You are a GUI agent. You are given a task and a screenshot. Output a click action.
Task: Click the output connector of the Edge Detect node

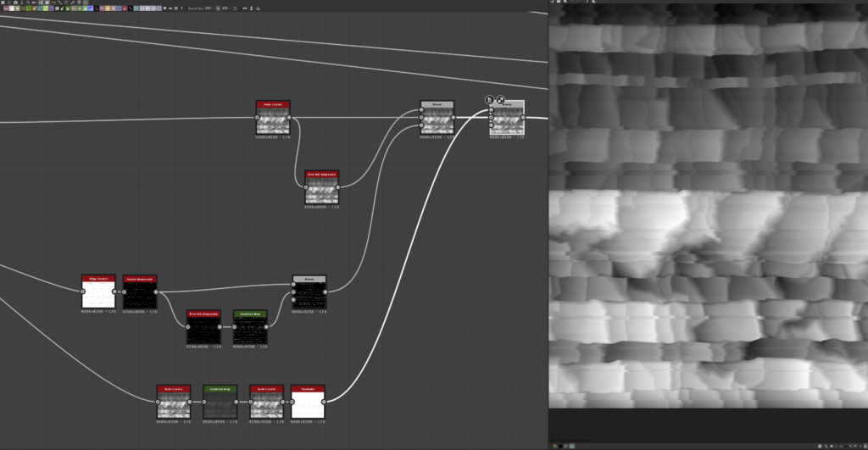pyautogui.click(x=114, y=292)
